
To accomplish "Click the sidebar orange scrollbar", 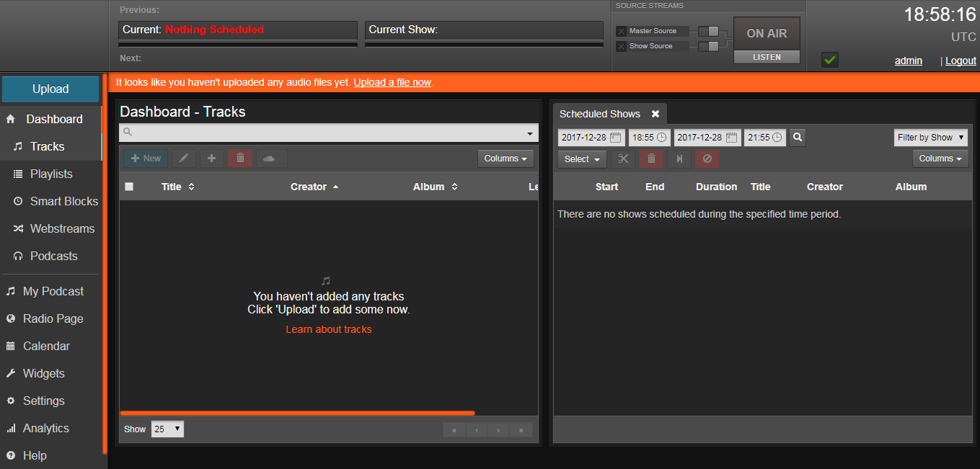I will point(105,263).
